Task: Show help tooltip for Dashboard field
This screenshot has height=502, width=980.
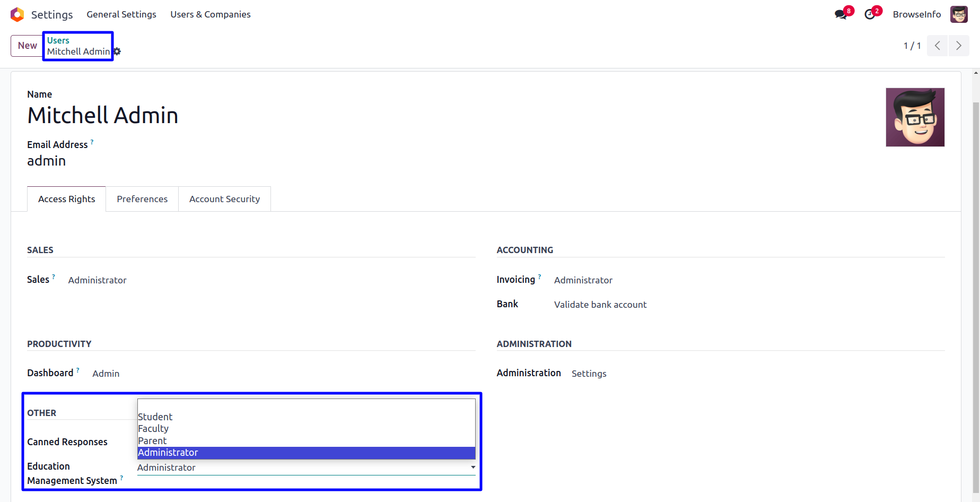Action: (x=78, y=370)
